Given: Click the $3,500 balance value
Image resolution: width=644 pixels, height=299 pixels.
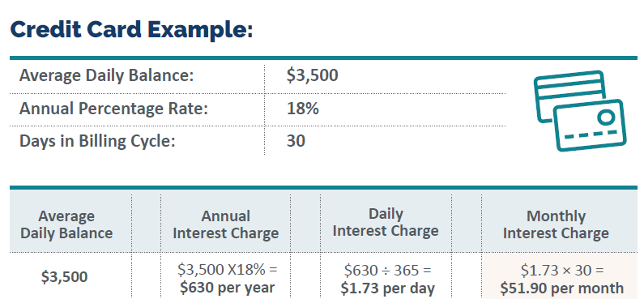Looking at the screenshot, I should [x=312, y=75].
